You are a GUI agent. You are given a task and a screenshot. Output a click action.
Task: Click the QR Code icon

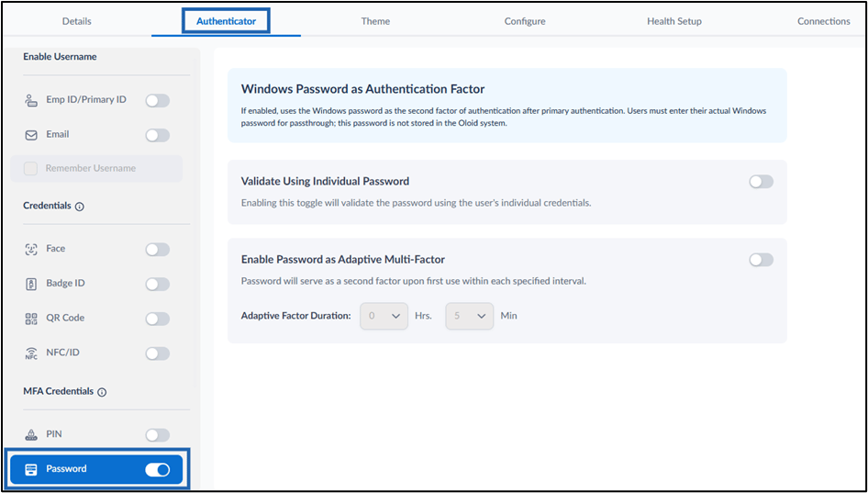31,319
